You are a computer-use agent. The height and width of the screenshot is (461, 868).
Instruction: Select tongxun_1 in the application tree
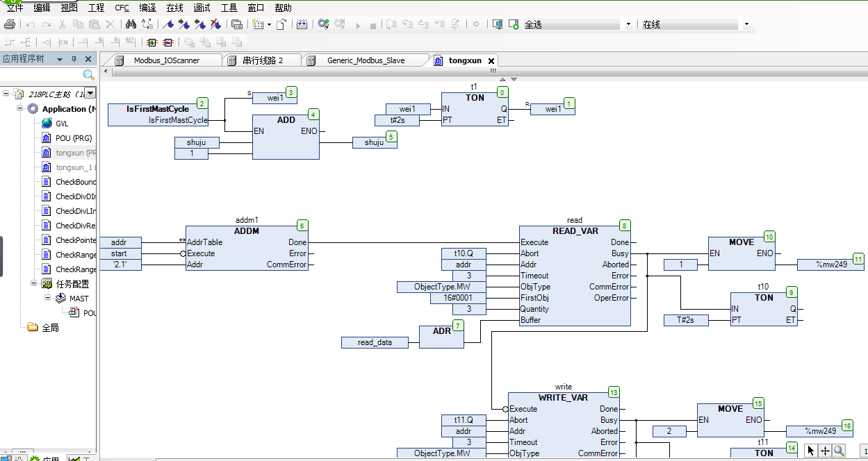pos(75,167)
